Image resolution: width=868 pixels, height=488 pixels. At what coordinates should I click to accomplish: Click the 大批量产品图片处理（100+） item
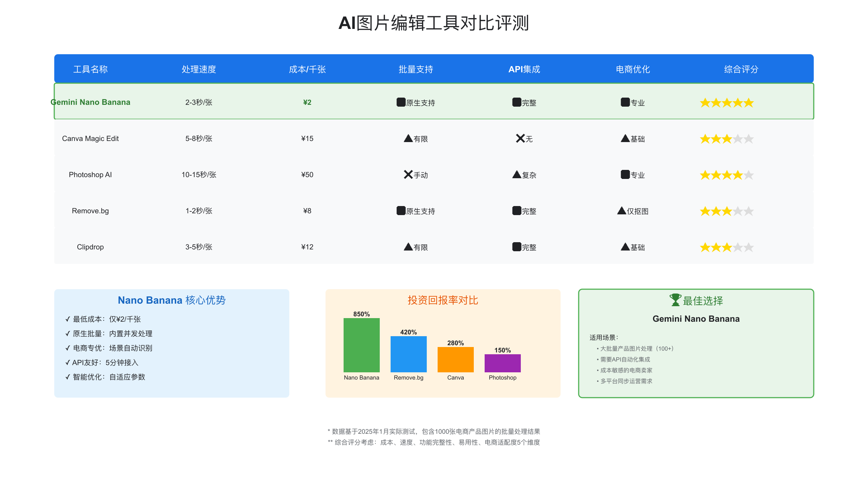tap(635, 348)
